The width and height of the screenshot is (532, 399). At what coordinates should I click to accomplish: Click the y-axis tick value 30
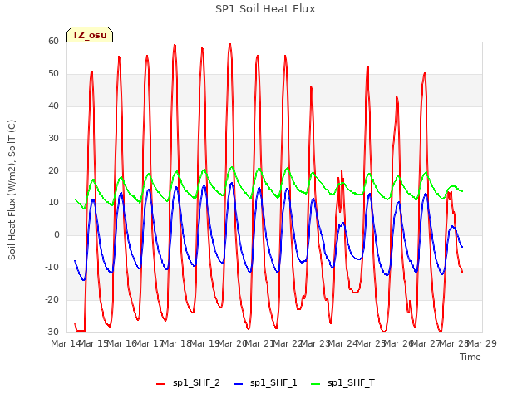[x=53, y=139]
